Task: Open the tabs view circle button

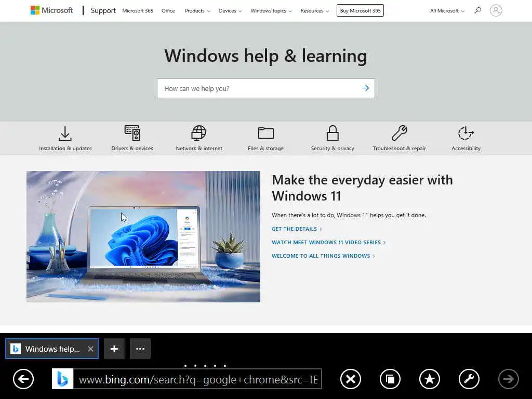Action: [x=390, y=379]
